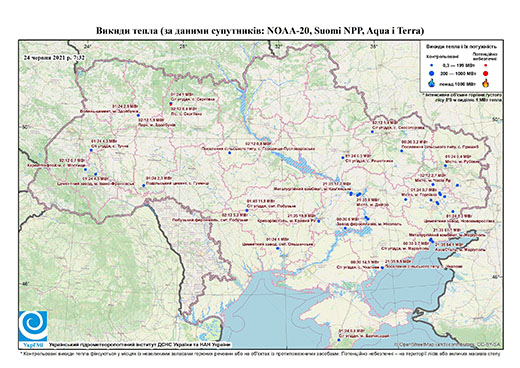Click the small blue dot in the legend
The height and width of the screenshot is (368, 520).
(432, 66)
